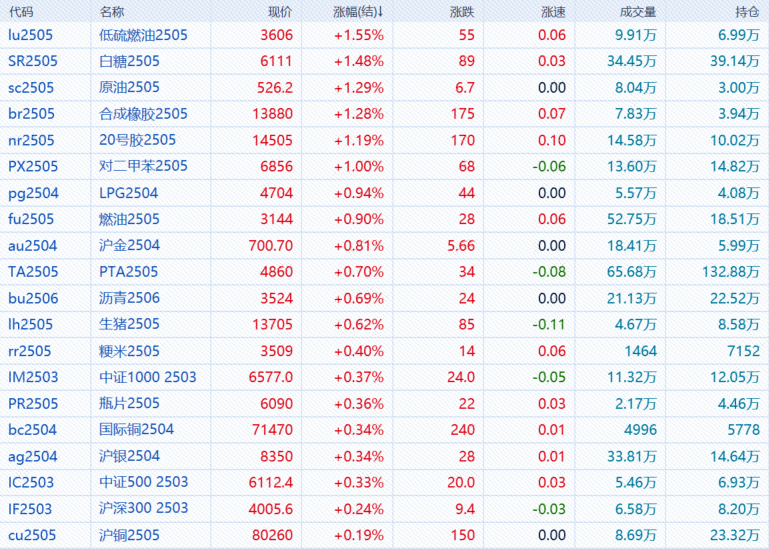This screenshot has width=769, height=549.
Task: Click 沪深300 2503 price 4005.6
Action: point(272,508)
